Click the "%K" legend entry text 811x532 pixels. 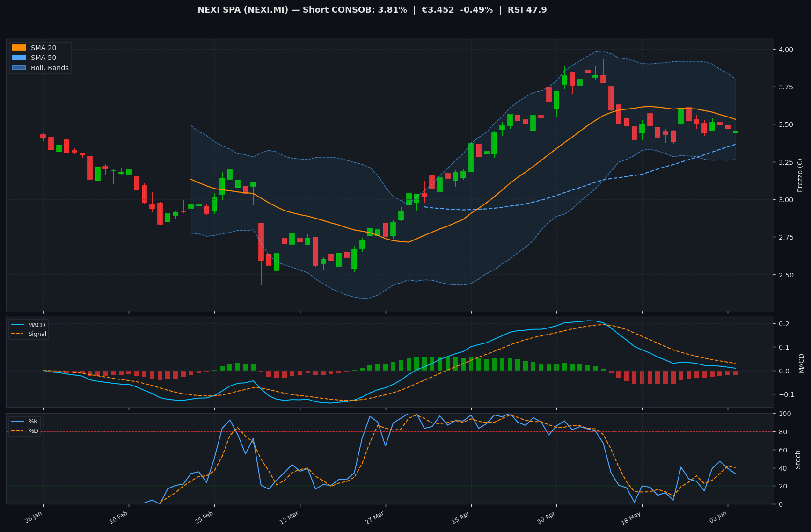tap(33, 422)
